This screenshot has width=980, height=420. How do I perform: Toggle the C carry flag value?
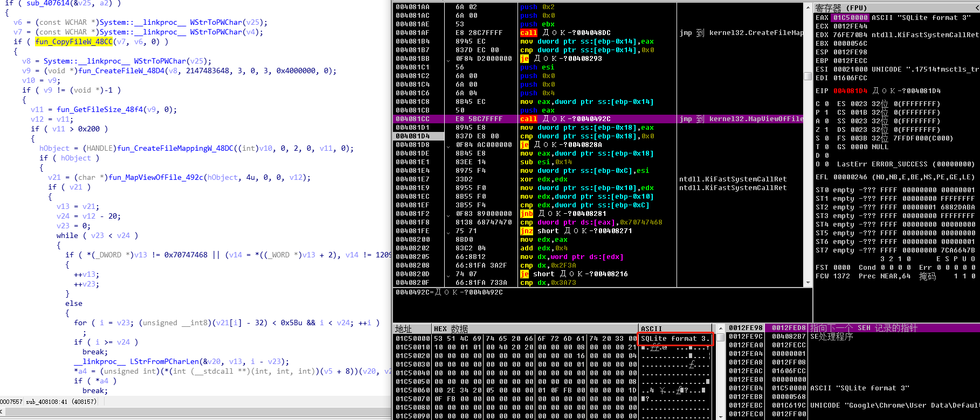pyautogui.click(x=826, y=104)
